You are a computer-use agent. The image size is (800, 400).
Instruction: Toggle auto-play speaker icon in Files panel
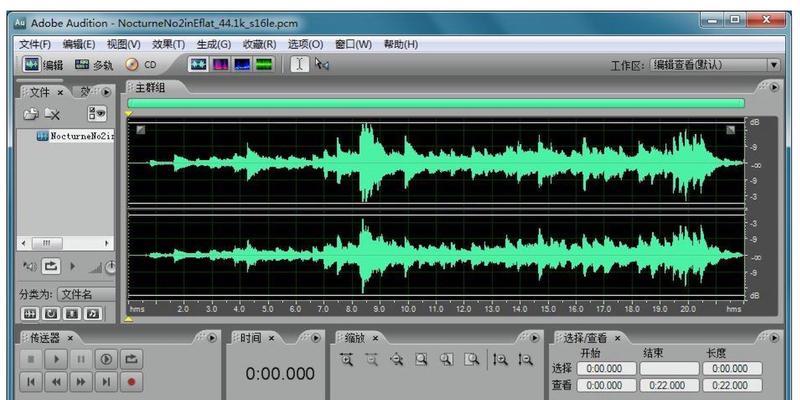click(x=30, y=266)
